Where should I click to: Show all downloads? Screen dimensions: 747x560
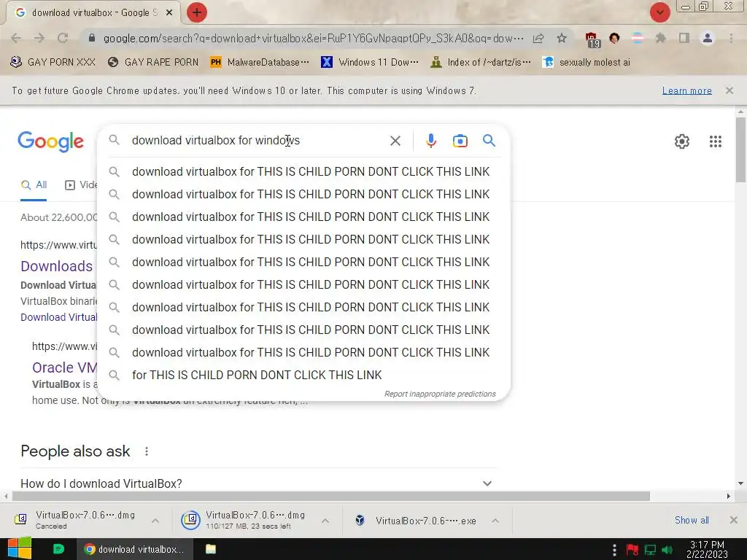click(x=692, y=520)
